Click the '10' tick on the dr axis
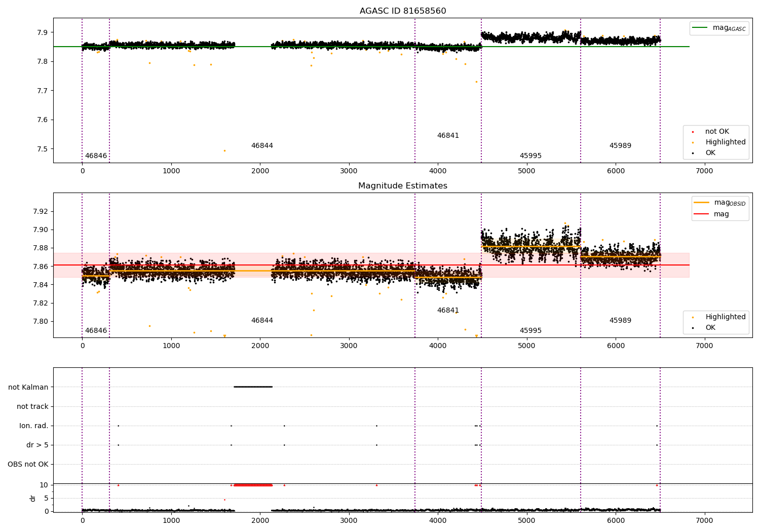 pyautogui.click(x=45, y=485)
